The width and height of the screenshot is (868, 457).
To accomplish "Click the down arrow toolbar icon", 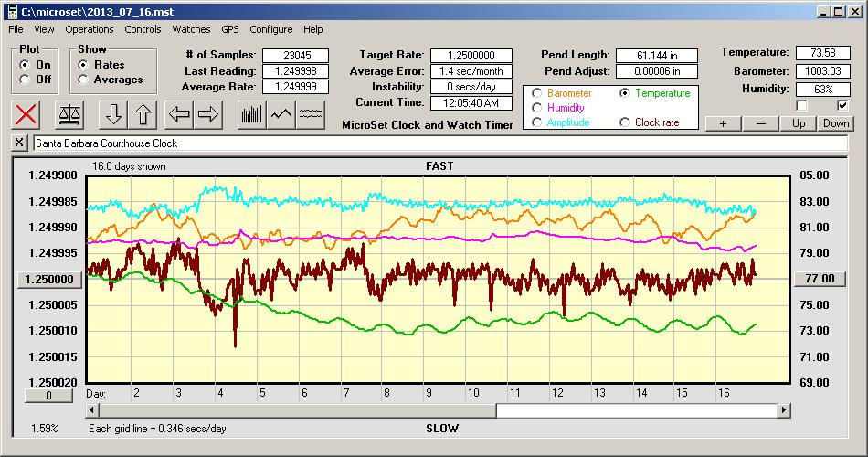I will pyautogui.click(x=113, y=114).
